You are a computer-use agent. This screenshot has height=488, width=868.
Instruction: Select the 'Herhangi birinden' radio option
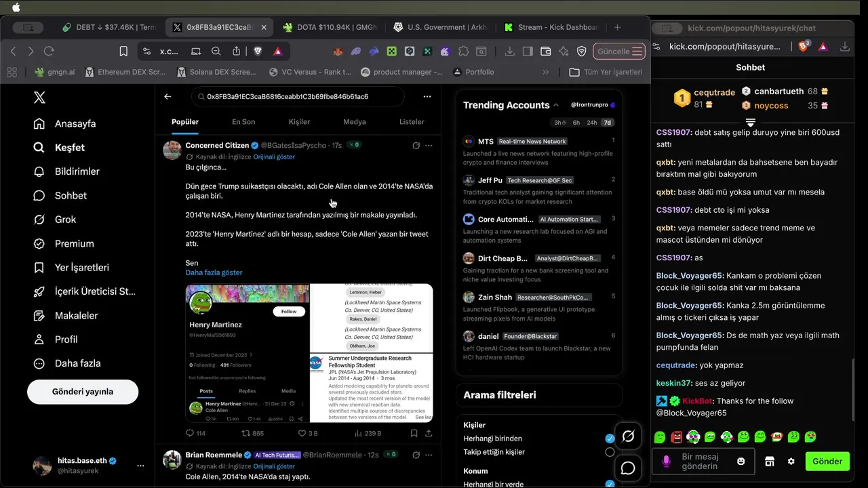point(610,439)
